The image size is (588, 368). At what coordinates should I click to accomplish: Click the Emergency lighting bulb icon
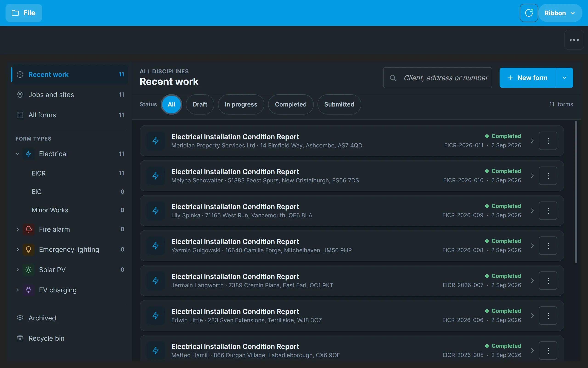pyautogui.click(x=28, y=250)
